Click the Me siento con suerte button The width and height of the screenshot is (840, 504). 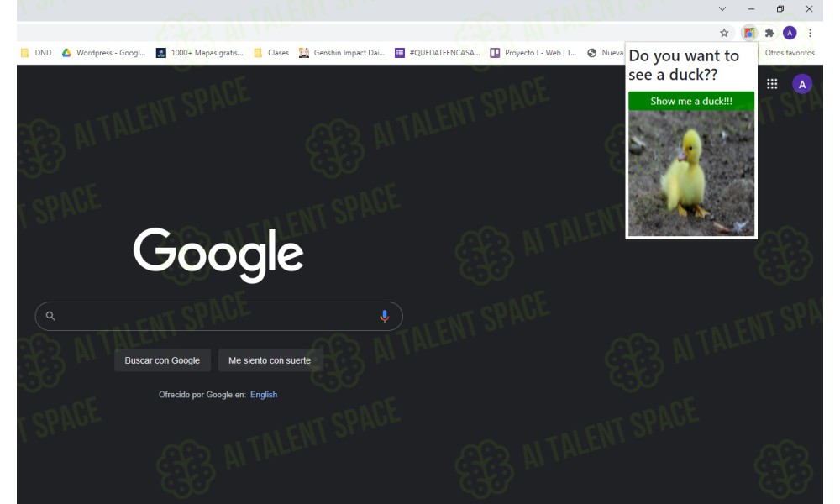point(270,360)
